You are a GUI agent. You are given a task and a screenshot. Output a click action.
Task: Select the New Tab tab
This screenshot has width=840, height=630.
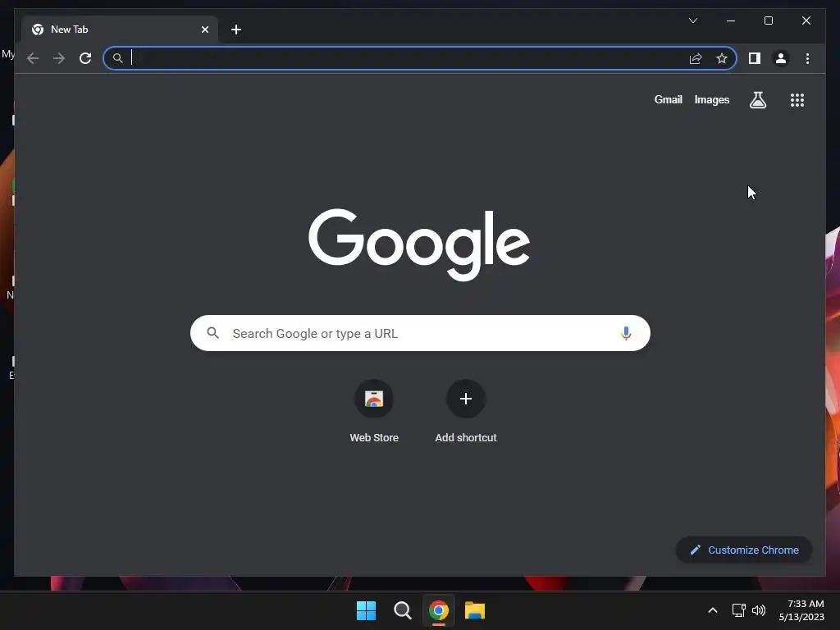click(x=120, y=30)
